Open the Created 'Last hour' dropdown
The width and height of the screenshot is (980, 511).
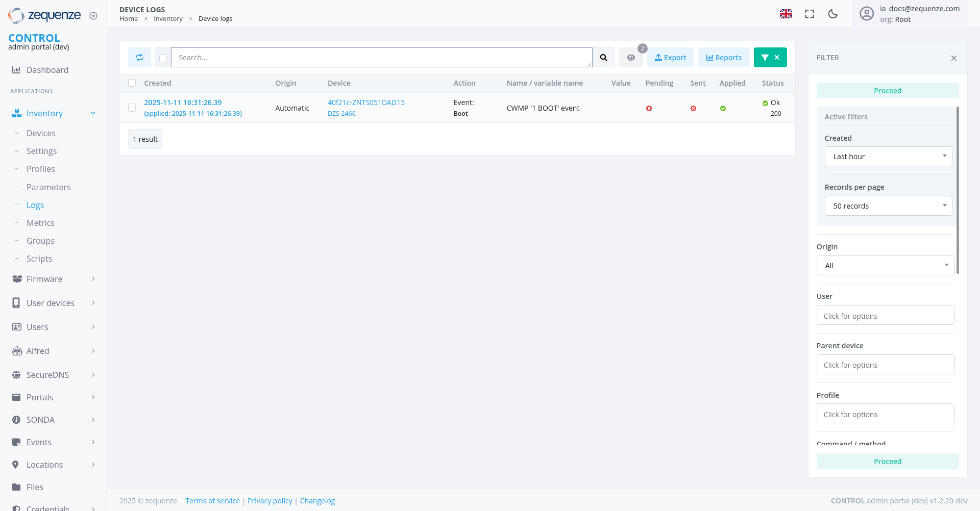coord(888,157)
